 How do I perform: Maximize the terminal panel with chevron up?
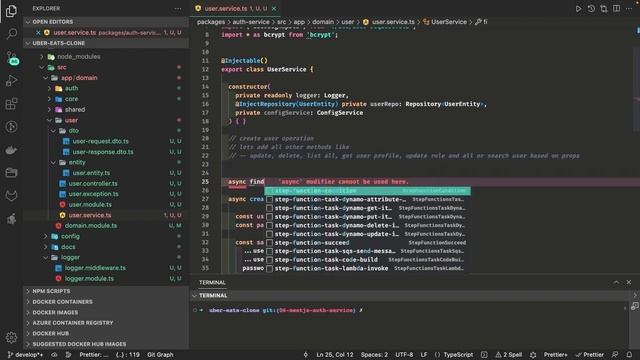pos(616,282)
